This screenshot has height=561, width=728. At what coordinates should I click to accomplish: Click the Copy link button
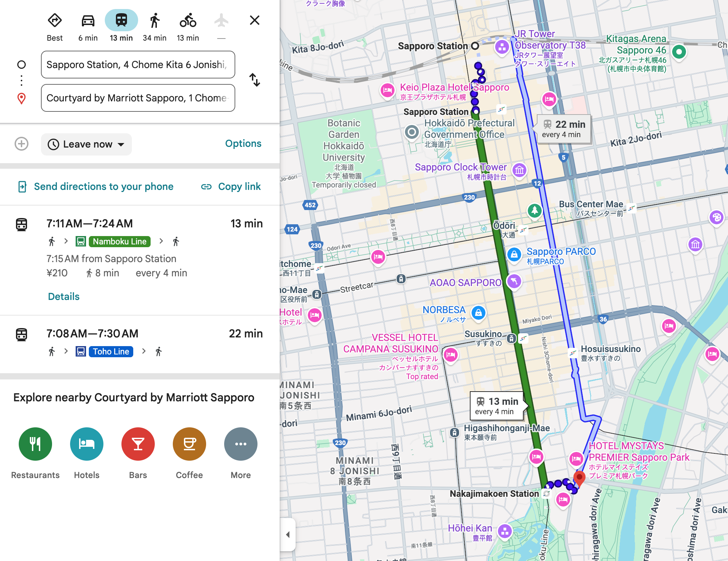click(231, 187)
